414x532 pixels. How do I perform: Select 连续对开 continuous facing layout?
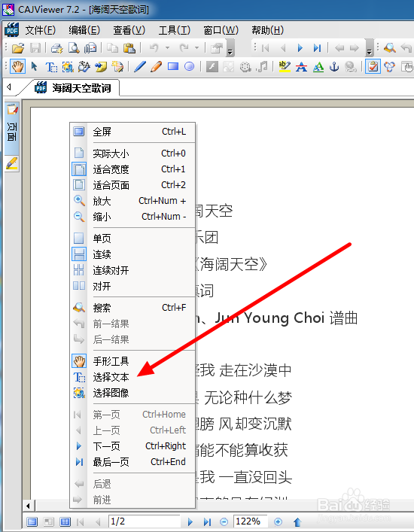(x=132, y=270)
